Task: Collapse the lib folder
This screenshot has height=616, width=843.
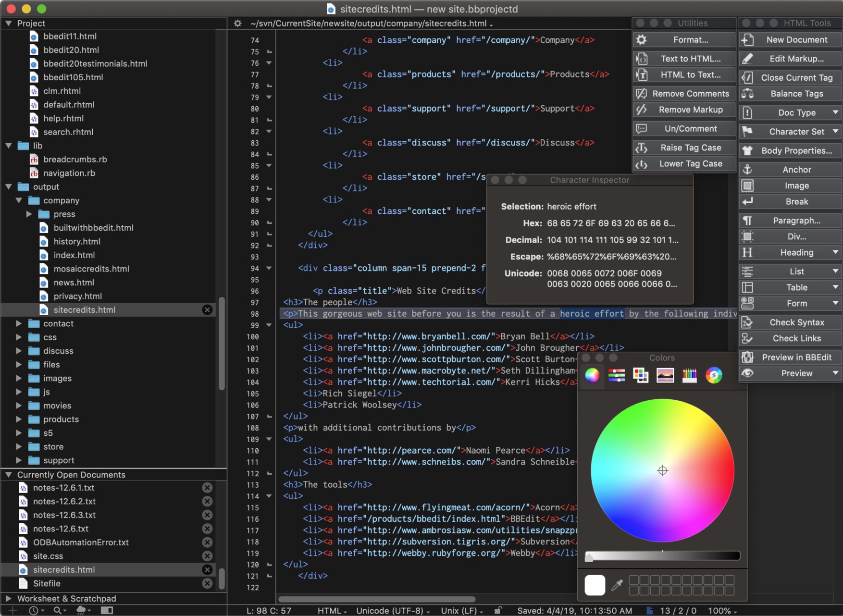Action: [x=9, y=146]
